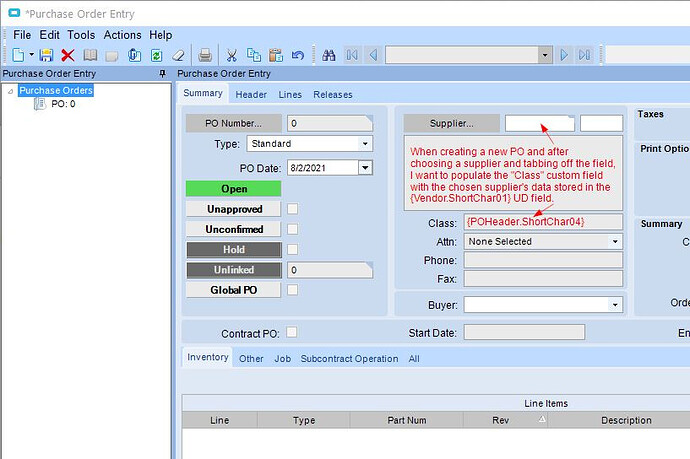Viewport: 690px width, 459px height.
Task: Click the Part Num column header
Action: pos(407,420)
